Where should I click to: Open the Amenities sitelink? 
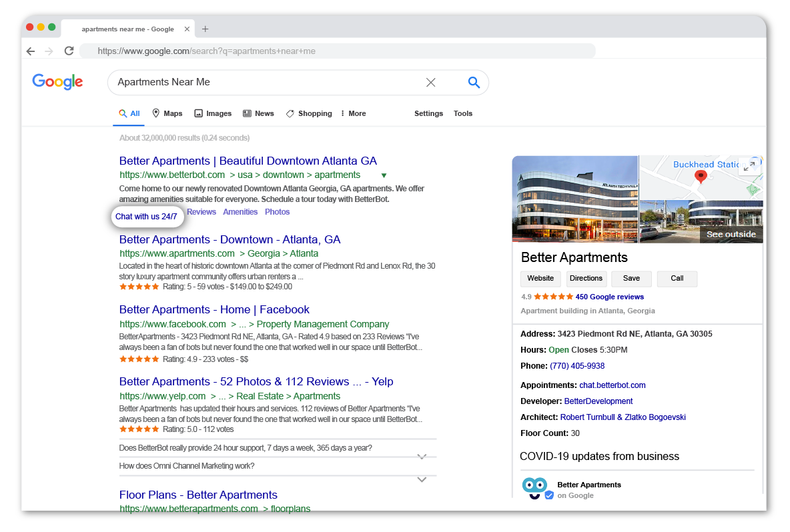click(x=240, y=212)
